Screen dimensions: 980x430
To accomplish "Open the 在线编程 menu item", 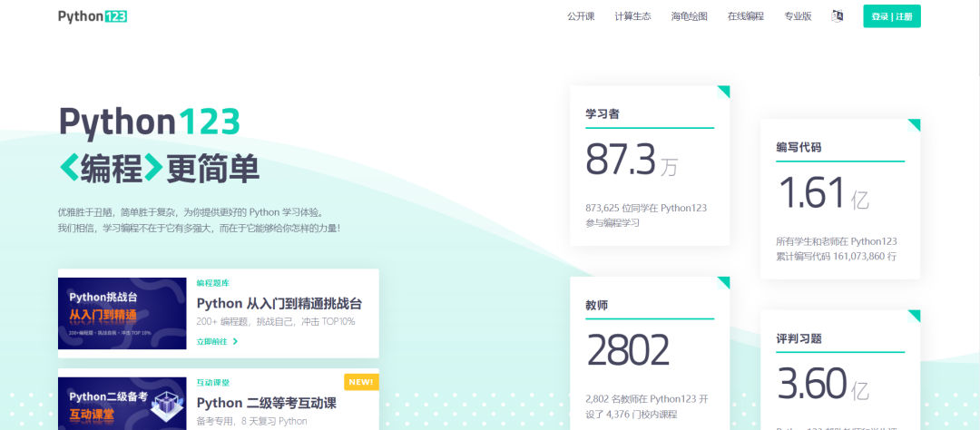I will (746, 16).
